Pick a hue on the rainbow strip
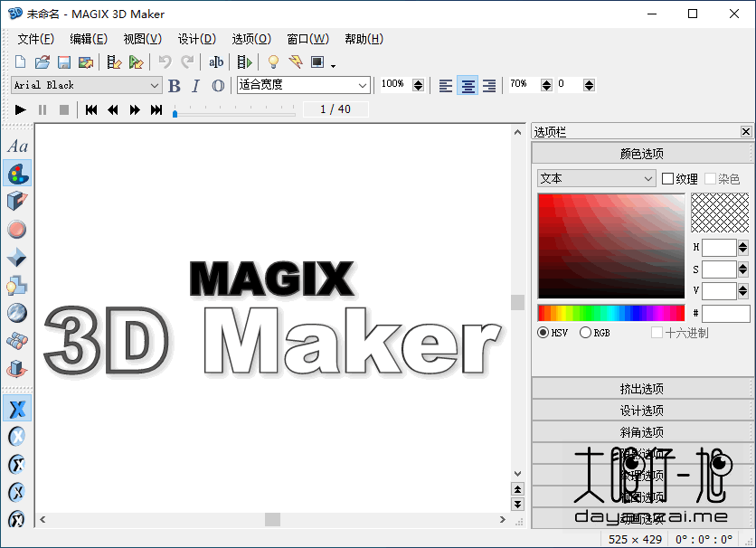The height and width of the screenshot is (548, 756). 611,313
